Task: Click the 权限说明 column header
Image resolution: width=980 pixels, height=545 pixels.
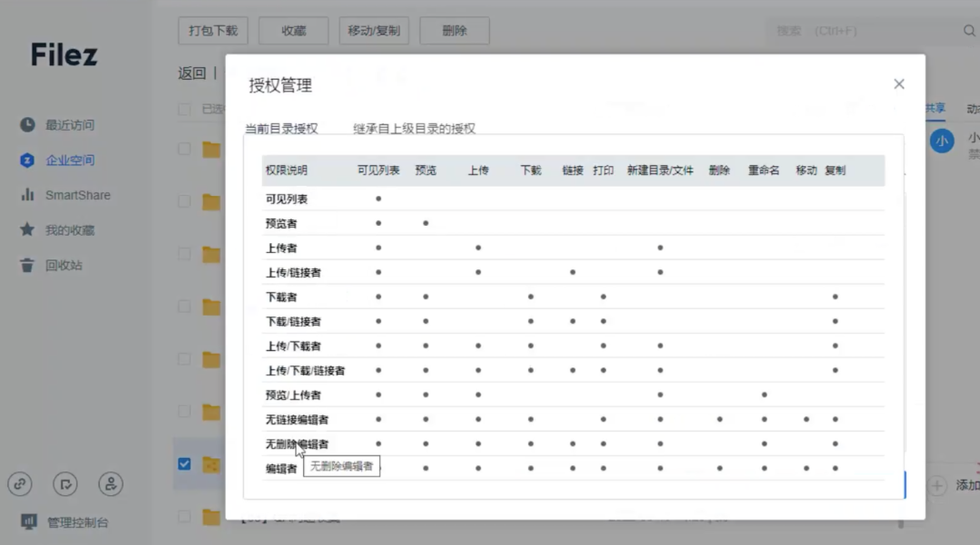Action: click(286, 170)
